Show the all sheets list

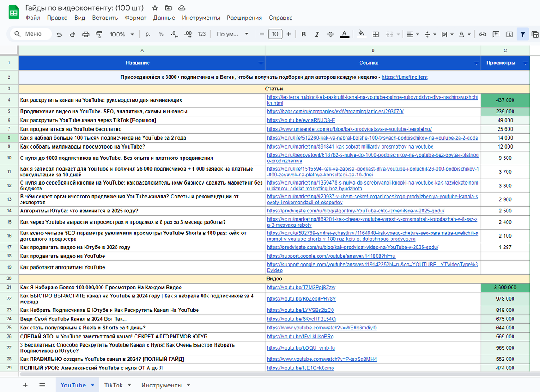(x=42, y=385)
